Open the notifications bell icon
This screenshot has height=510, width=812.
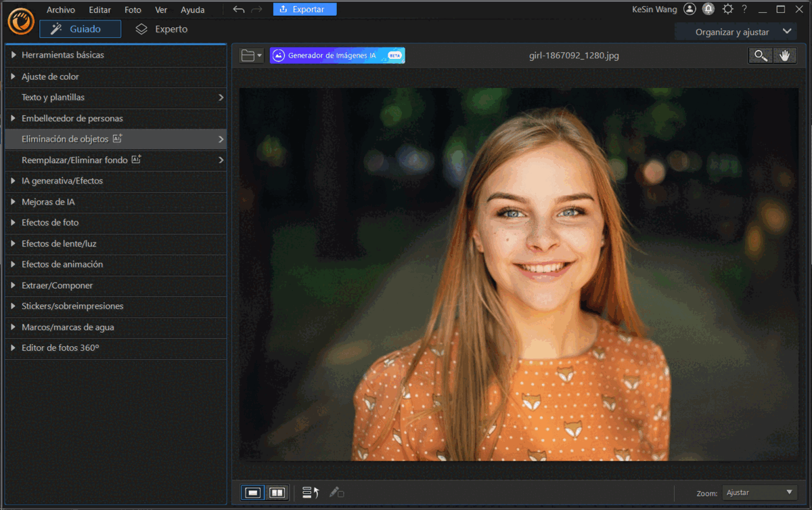tap(708, 9)
